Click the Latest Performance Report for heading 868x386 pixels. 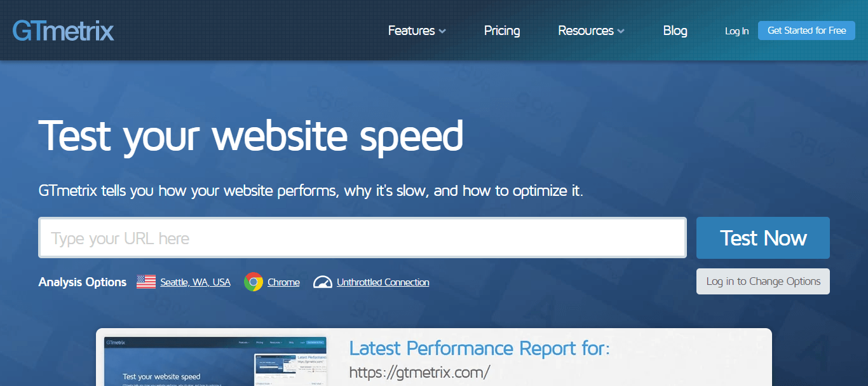(480, 348)
